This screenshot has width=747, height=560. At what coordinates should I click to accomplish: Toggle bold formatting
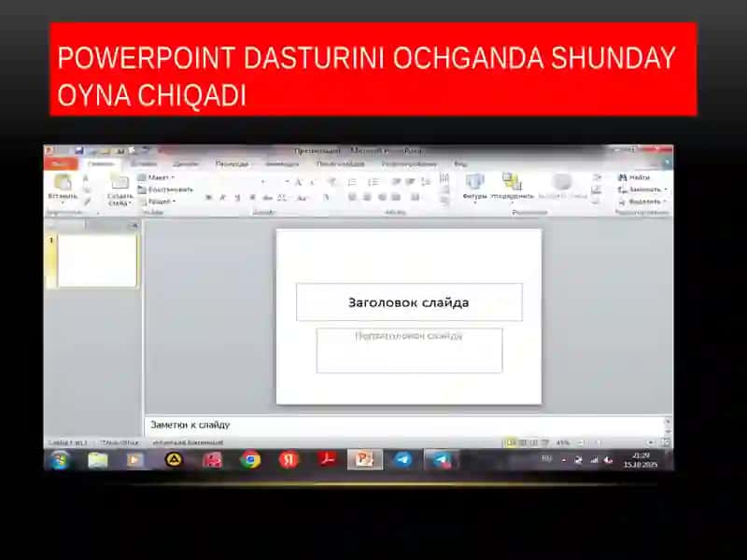point(208,198)
